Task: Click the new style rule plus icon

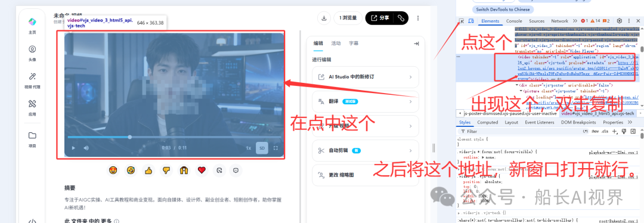Action: coord(614,131)
